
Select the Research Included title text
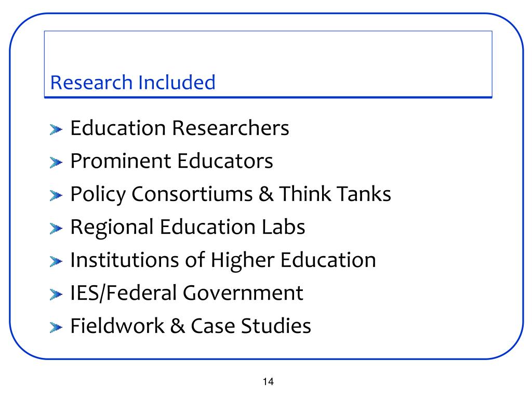132,83
